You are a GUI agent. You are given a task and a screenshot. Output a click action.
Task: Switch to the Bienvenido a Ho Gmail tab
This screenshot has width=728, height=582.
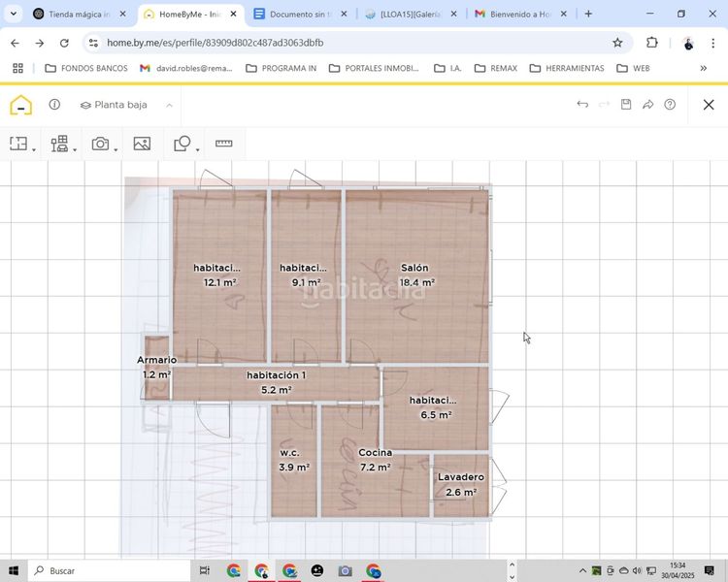point(520,14)
